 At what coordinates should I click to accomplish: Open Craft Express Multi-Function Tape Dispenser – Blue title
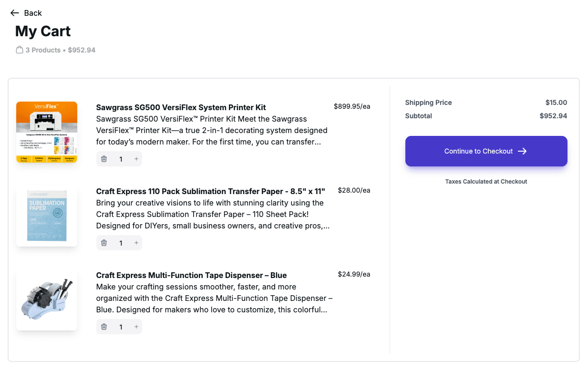(x=192, y=275)
